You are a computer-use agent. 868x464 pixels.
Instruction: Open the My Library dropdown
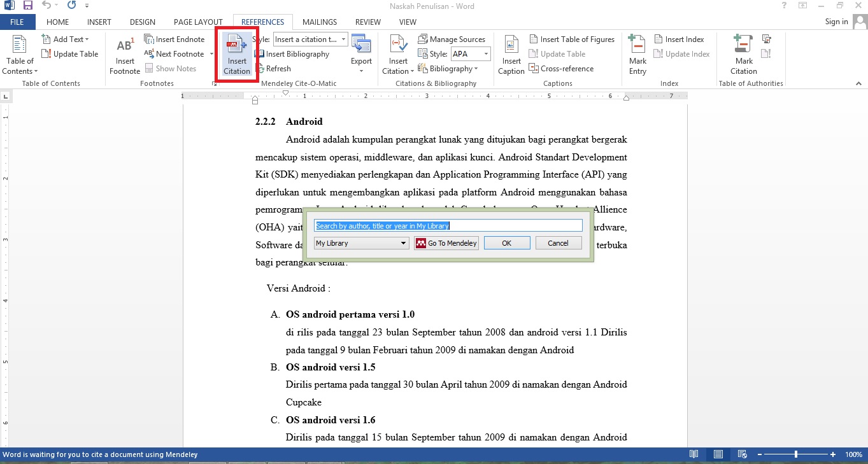(x=362, y=243)
